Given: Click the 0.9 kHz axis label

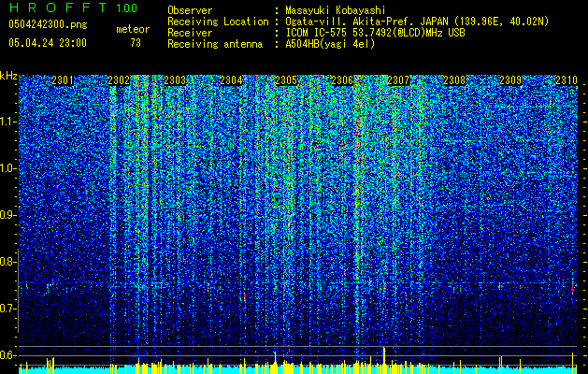Looking at the screenshot, I should coord(9,215).
